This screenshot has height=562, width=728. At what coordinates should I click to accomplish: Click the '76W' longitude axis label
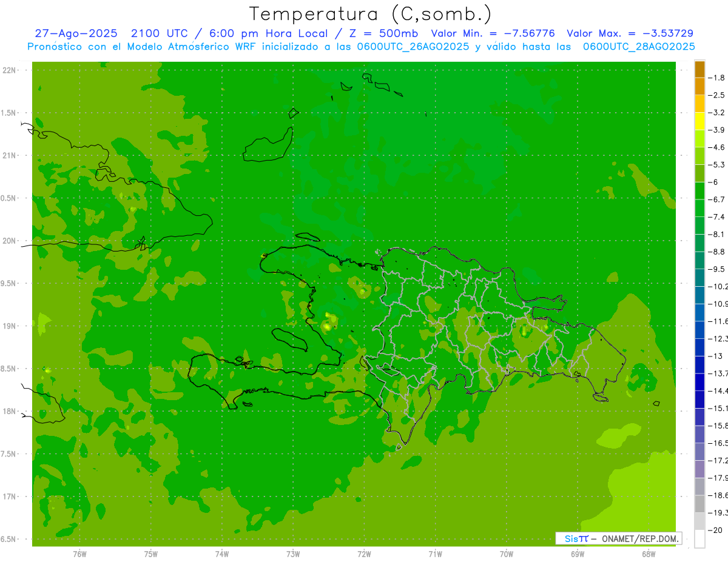79,554
